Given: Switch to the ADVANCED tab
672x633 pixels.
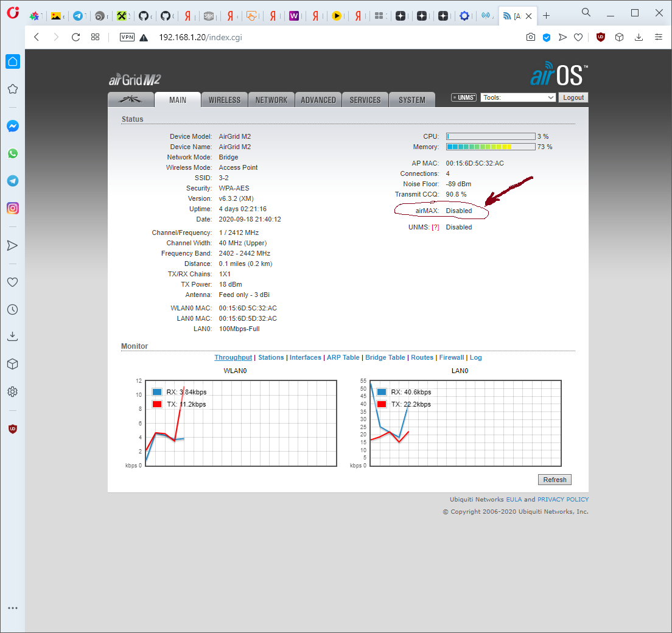Looking at the screenshot, I should (x=318, y=100).
